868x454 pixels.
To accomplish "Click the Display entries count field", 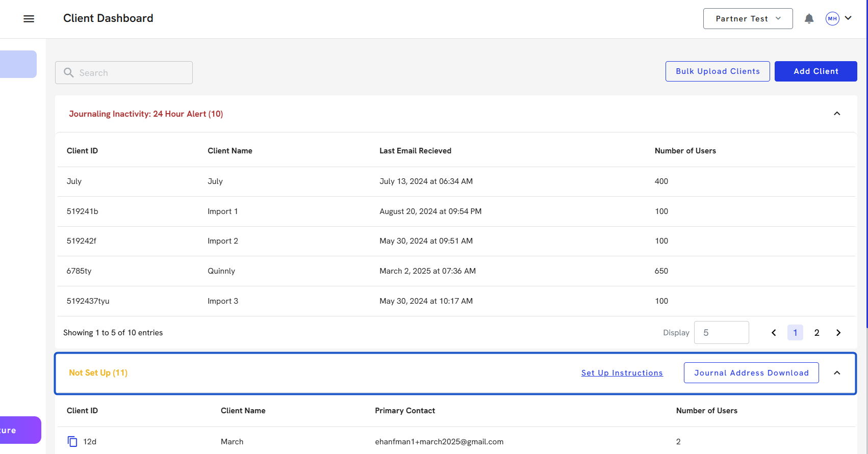I will pyautogui.click(x=721, y=333).
